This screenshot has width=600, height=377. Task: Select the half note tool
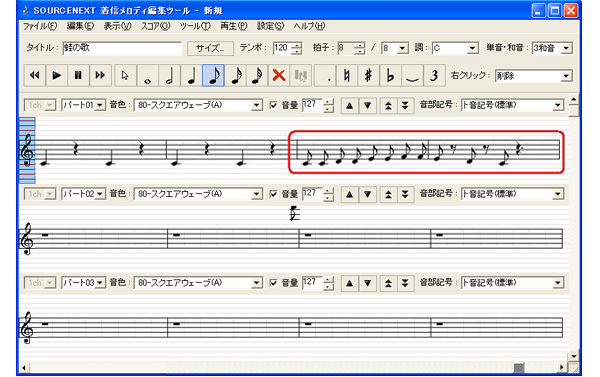(x=169, y=75)
